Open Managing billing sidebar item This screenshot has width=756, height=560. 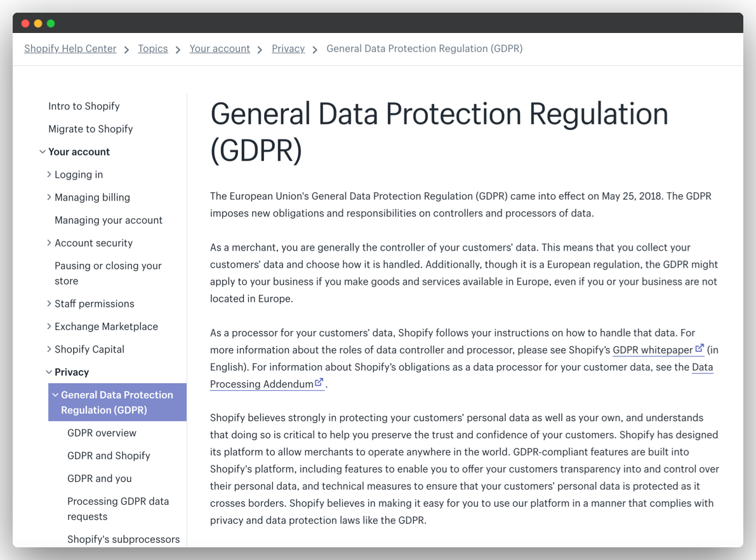tap(92, 197)
